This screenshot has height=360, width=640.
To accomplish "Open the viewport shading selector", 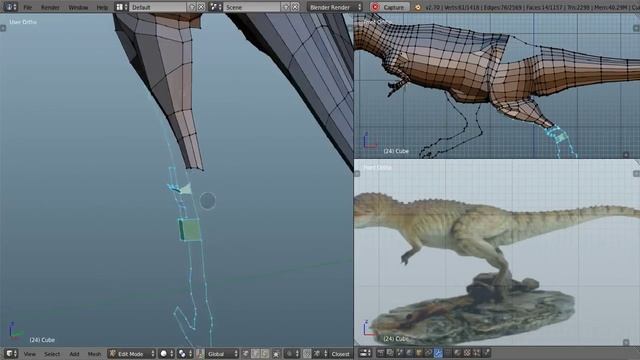I will (167, 353).
